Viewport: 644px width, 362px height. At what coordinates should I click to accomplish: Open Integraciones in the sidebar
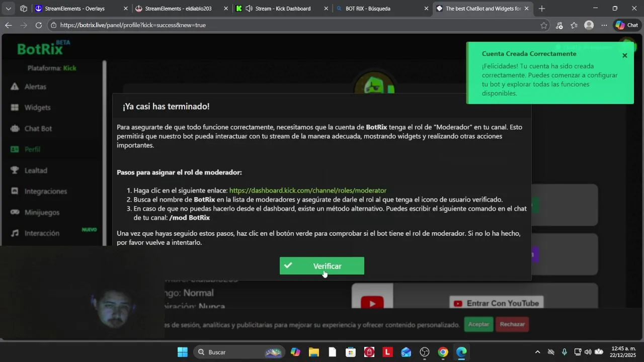[46, 192]
